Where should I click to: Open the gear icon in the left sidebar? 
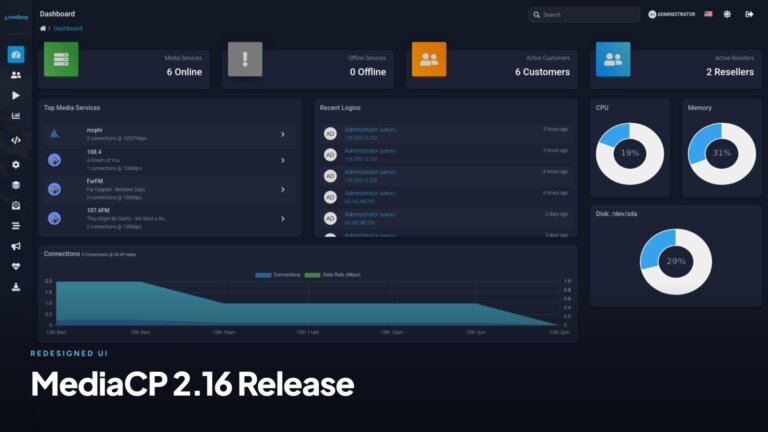[x=16, y=165]
